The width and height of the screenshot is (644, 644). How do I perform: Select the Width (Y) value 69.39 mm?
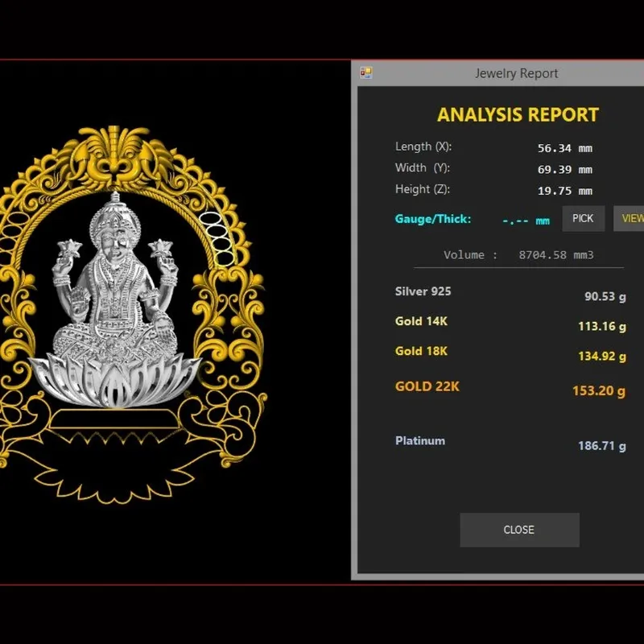point(565,170)
